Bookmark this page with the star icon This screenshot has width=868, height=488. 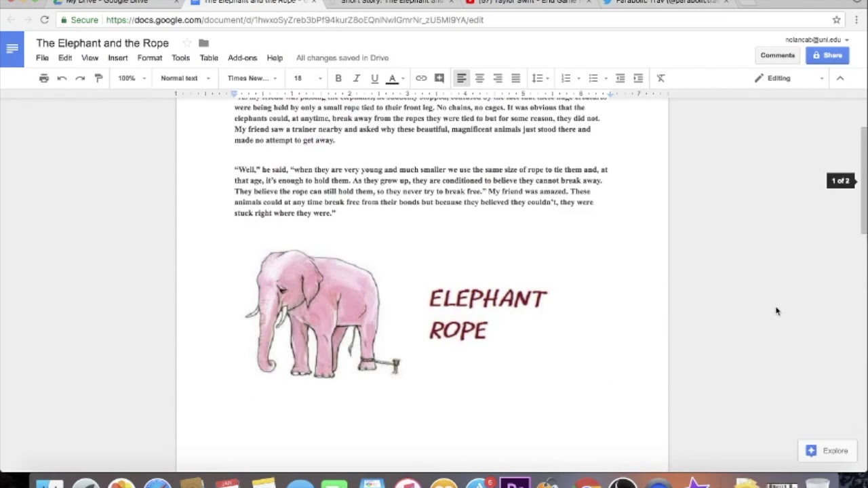coord(837,20)
